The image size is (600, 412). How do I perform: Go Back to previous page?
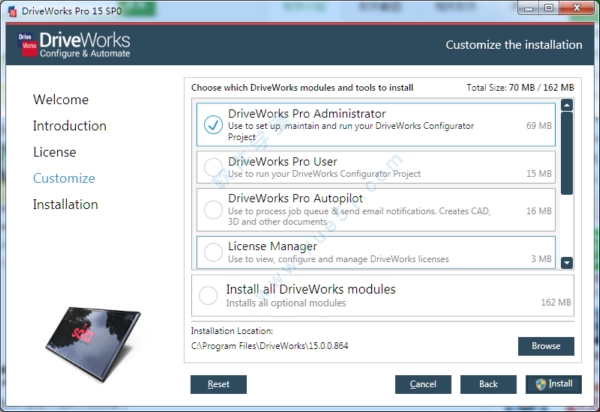pos(488,384)
